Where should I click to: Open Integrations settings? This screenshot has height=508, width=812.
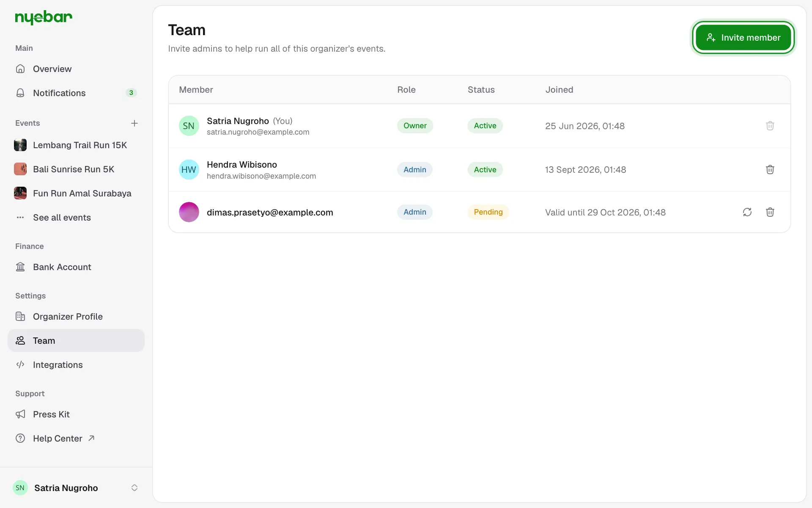click(76, 365)
